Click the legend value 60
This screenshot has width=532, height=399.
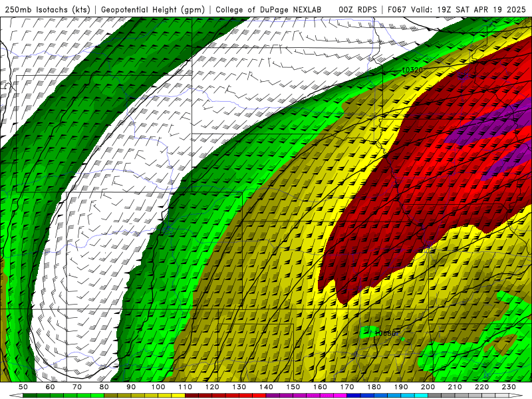pos(51,387)
